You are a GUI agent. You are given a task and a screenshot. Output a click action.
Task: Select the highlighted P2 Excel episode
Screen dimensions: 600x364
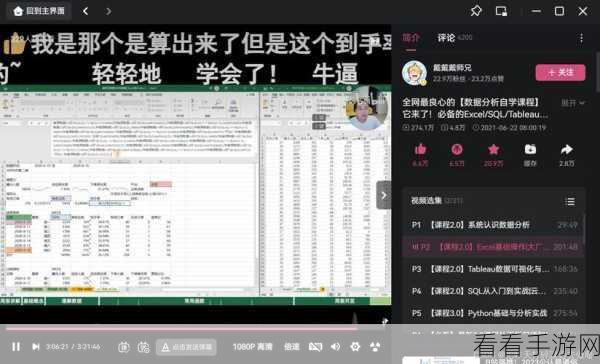pos(494,247)
